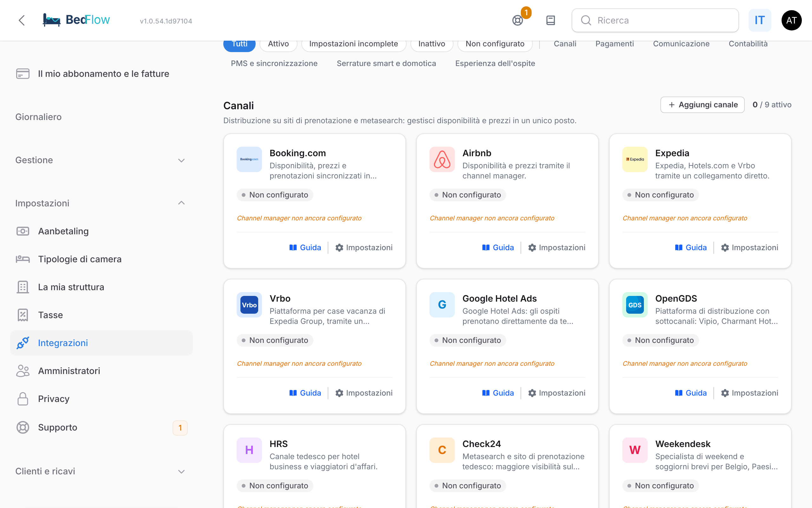Open La mia struttura in sidebar
The height and width of the screenshot is (508, 812).
(101, 287)
